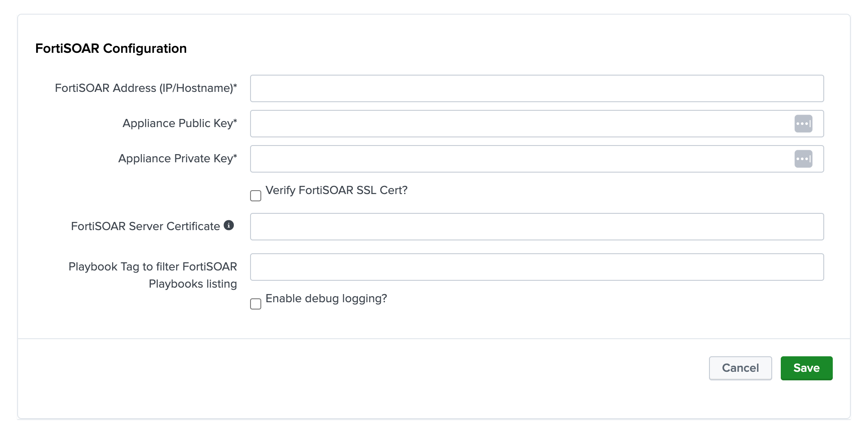Click the 'Enable debug logging?' label text
868x431 pixels.
pyautogui.click(x=326, y=298)
